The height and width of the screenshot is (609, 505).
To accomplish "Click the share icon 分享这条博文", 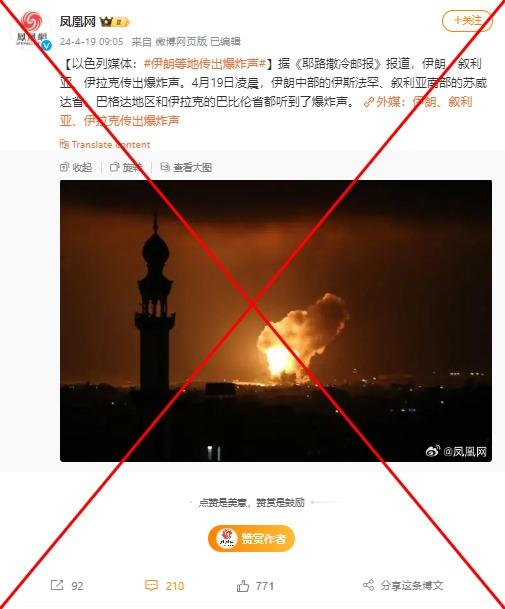I will [368, 585].
